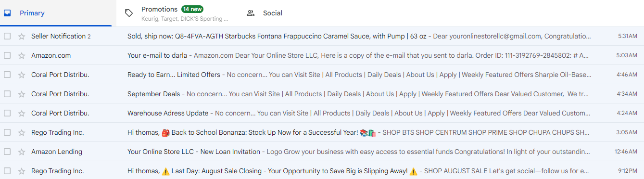The width and height of the screenshot is (644, 179).
Task: Tick checkbox for September Deals email
Action: point(7,94)
